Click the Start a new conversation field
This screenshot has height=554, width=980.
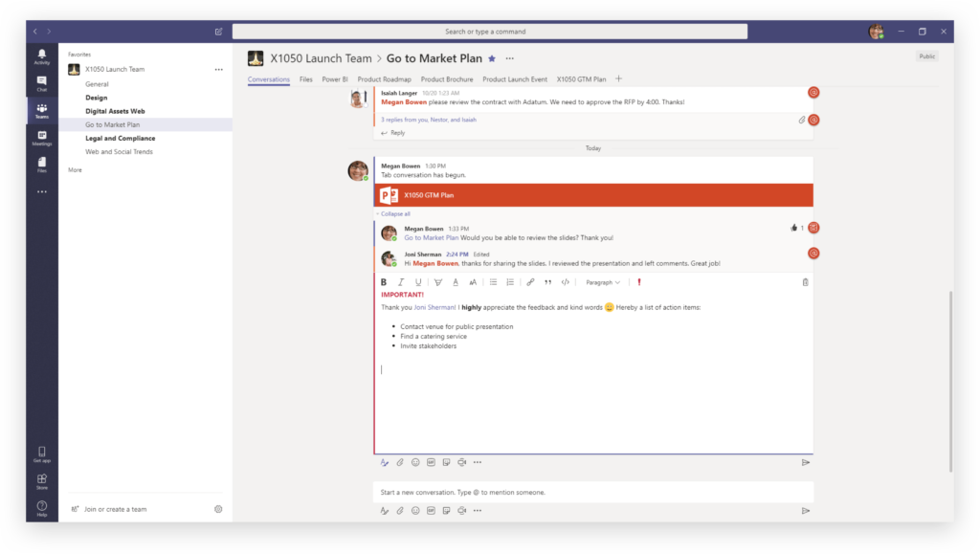click(593, 492)
